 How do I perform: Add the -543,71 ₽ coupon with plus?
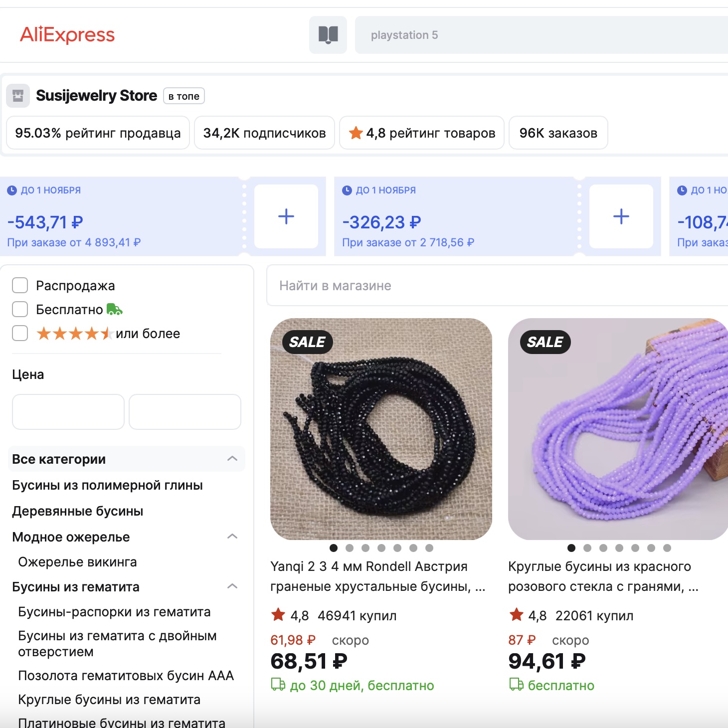tap(286, 216)
